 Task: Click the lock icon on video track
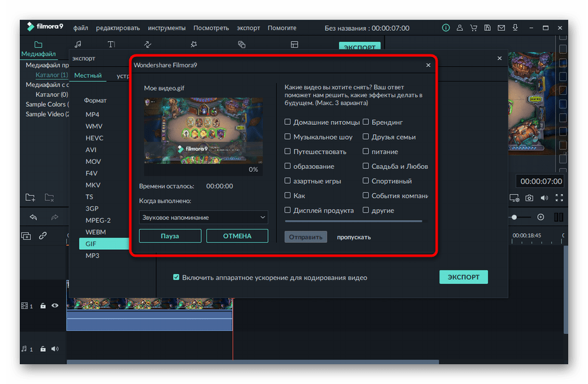click(x=43, y=305)
